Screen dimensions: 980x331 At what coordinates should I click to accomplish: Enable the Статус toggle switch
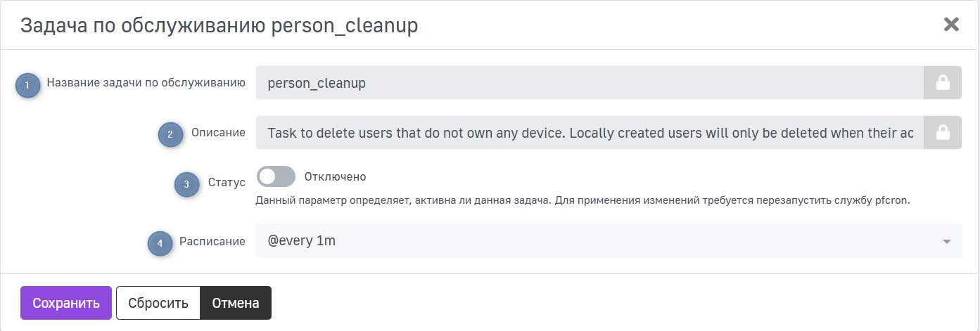pyautogui.click(x=276, y=176)
